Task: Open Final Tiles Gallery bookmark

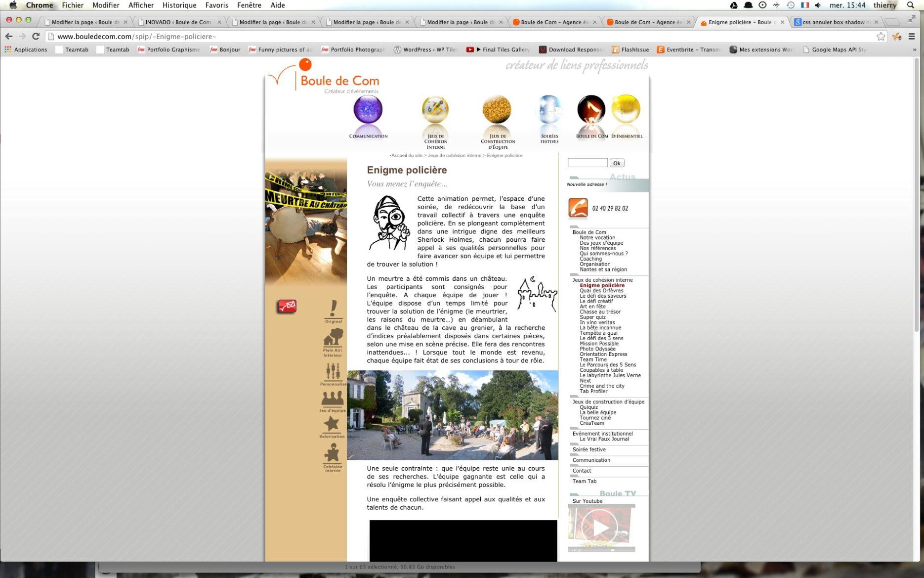Action: click(x=498, y=49)
